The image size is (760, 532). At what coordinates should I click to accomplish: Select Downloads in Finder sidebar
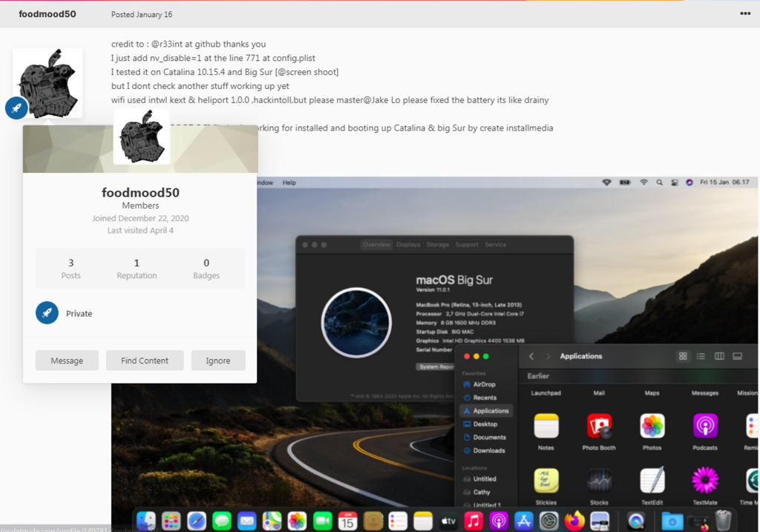click(x=488, y=450)
